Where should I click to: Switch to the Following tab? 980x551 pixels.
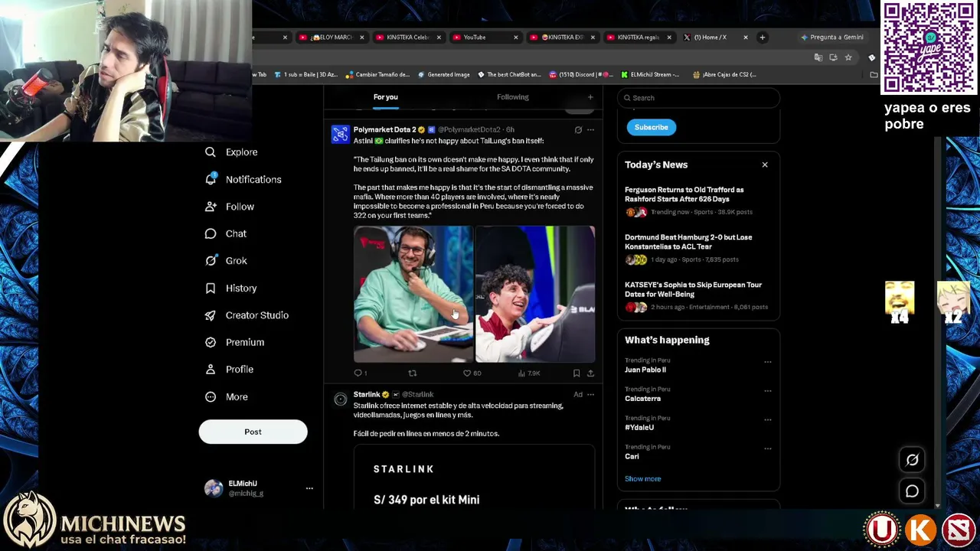click(x=513, y=97)
